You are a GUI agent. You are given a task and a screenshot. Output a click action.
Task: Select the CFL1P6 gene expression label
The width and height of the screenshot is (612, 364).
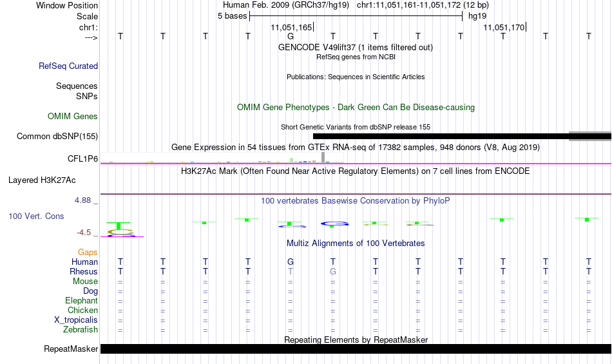(82, 158)
